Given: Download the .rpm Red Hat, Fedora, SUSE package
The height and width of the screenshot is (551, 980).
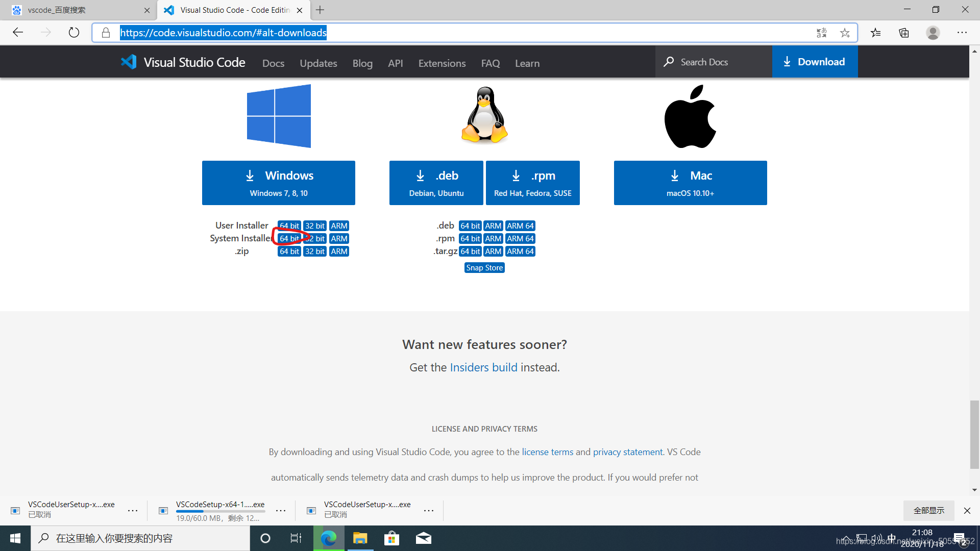Looking at the screenshot, I should pyautogui.click(x=533, y=183).
